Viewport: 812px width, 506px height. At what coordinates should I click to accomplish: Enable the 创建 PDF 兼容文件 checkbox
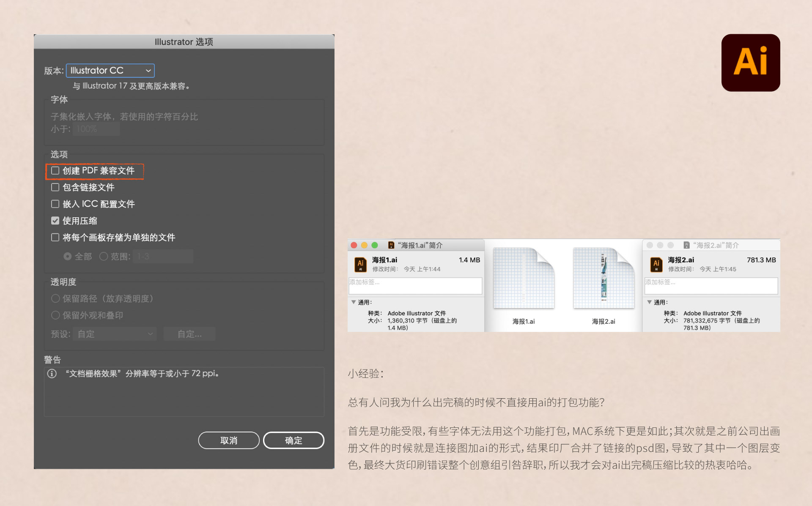tap(55, 170)
